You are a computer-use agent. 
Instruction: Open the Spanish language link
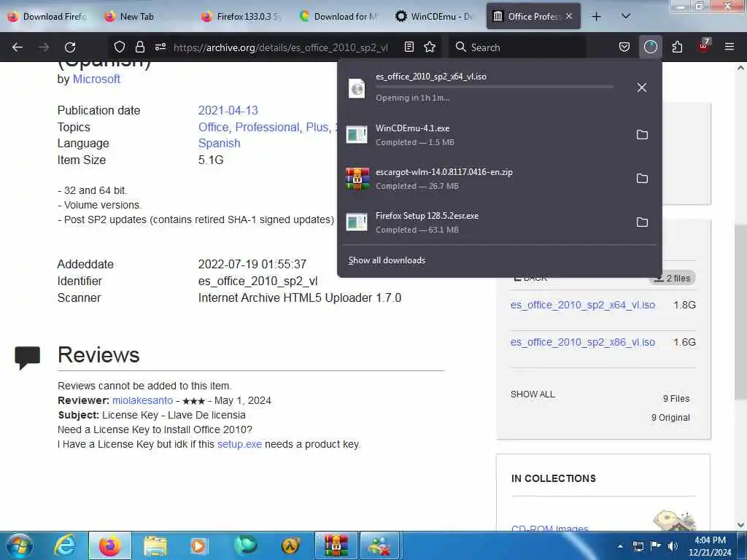pyautogui.click(x=219, y=144)
